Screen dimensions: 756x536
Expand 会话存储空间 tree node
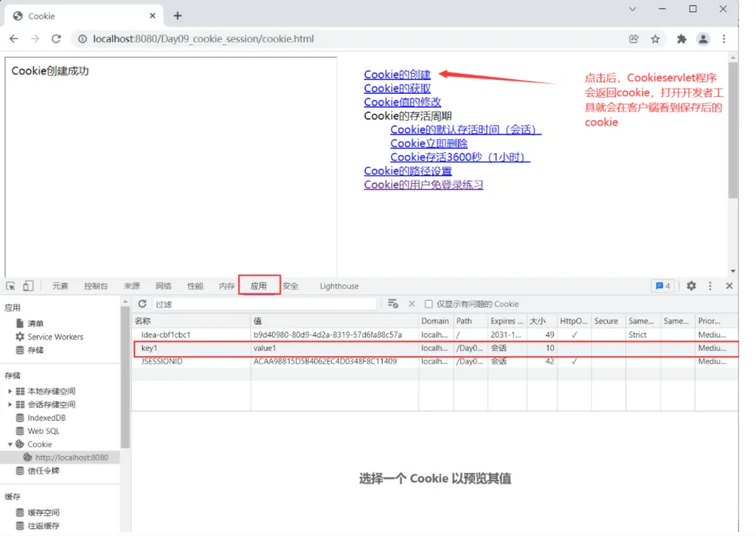pyautogui.click(x=10, y=404)
